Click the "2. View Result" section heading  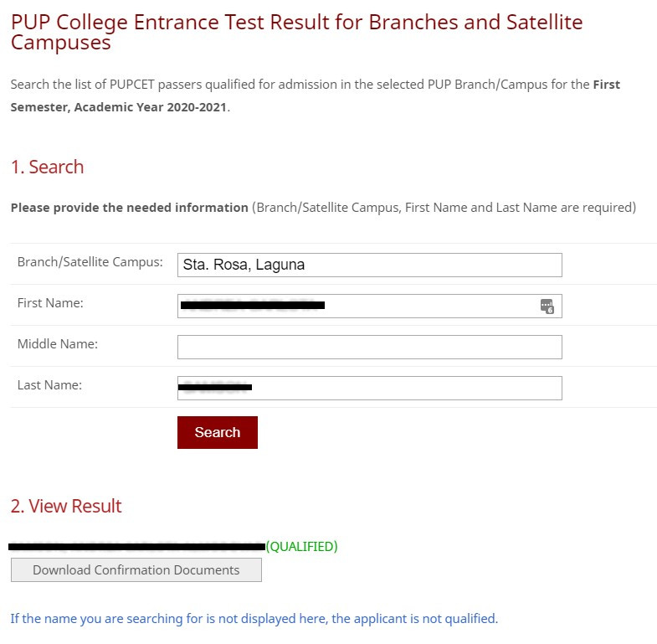click(x=66, y=506)
